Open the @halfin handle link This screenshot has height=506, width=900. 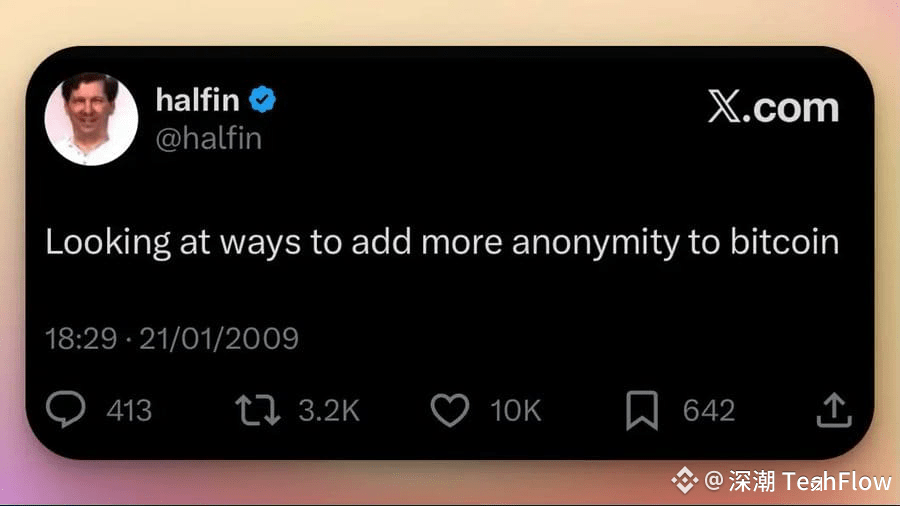coord(209,138)
